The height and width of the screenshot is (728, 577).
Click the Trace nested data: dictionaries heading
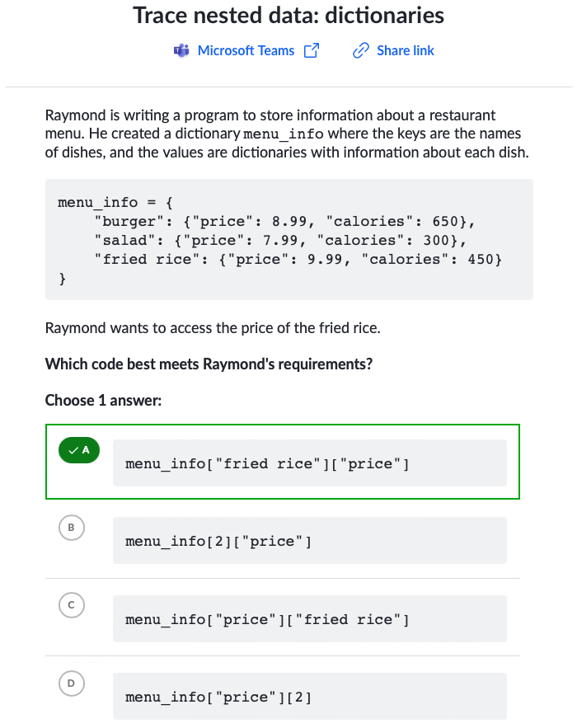tap(288, 16)
